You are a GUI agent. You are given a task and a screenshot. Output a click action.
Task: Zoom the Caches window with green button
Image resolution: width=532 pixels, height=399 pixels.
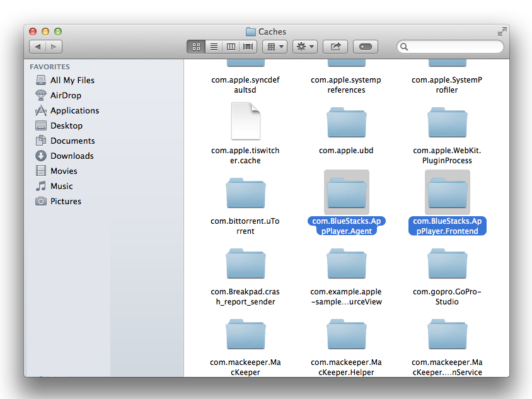(58, 32)
